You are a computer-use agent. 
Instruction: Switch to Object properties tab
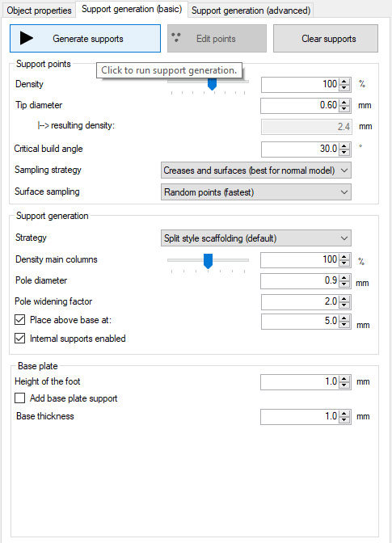coord(39,11)
